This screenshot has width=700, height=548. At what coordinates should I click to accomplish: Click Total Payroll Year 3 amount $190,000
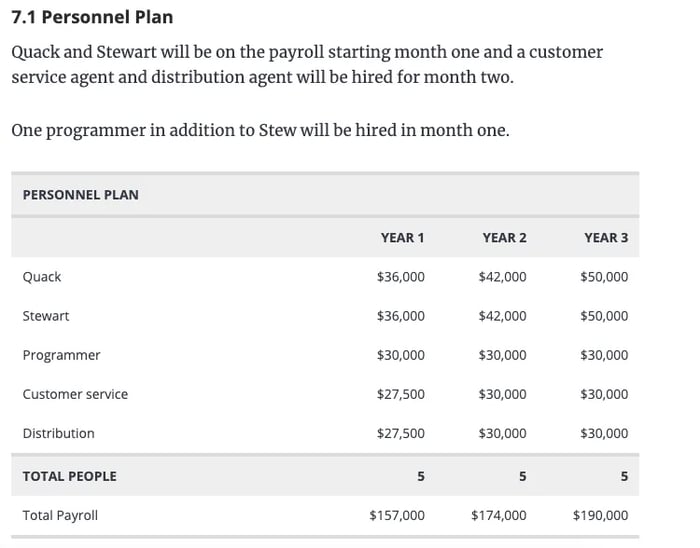click(x=600, y=515)
